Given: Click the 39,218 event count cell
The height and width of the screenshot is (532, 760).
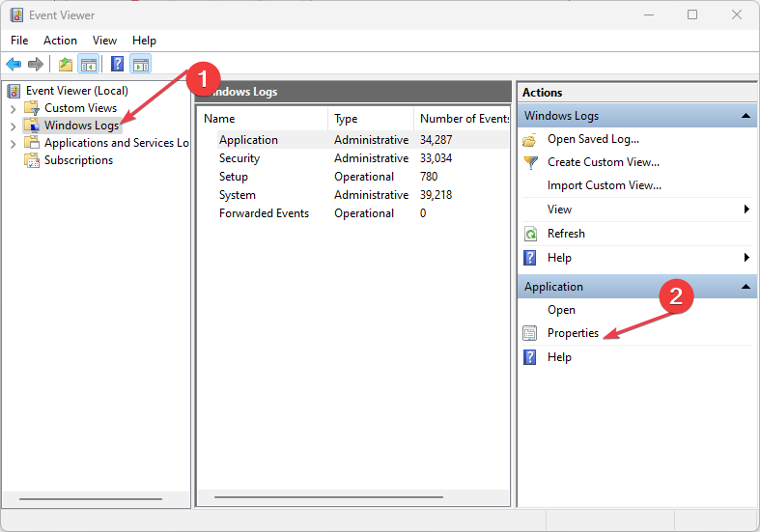Looking at the screenshot, I should [x=436, y=195].
